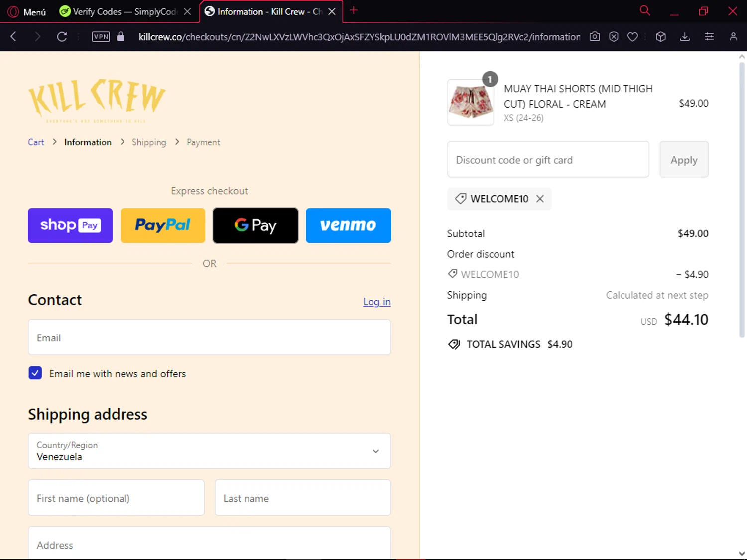Focus the Email input field
Image resolution: width=747 pixels, height=560 pixels.
coord(210,337)
